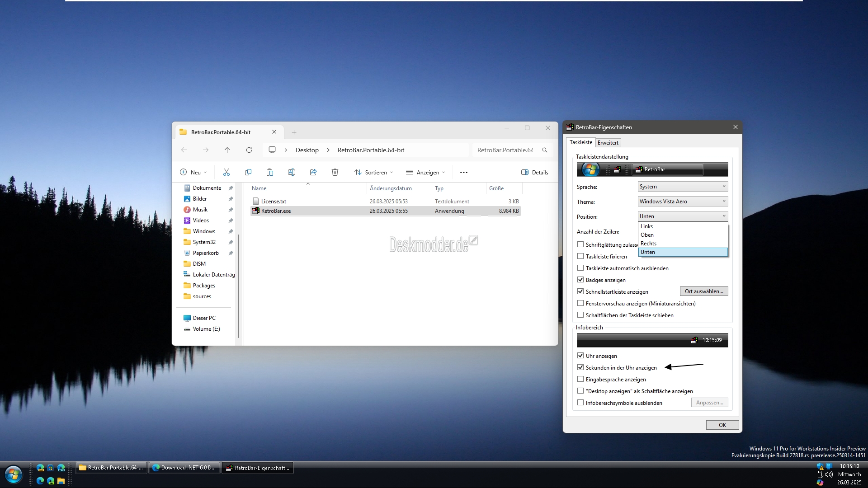
Task: Launch Edge Dev from quick launch
Action: point(51,481)
